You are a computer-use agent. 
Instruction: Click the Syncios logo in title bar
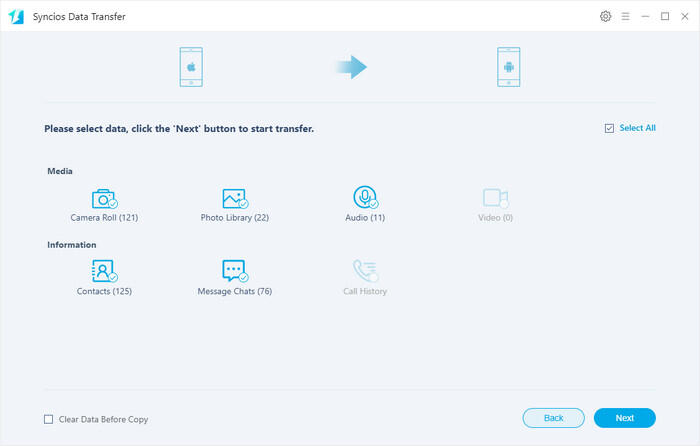point(17,17)
